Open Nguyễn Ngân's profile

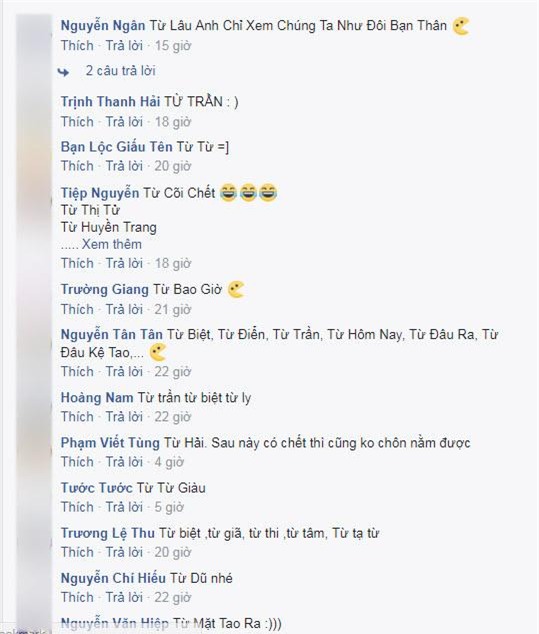[103, 25]
